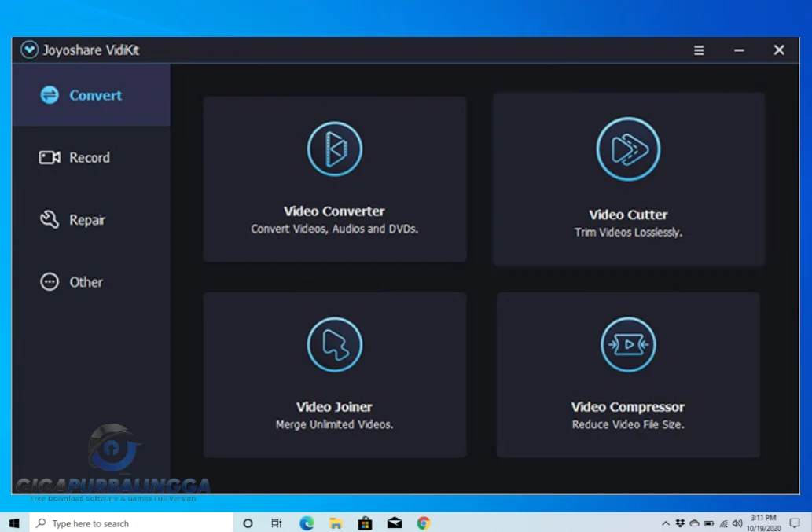Open the Video Converter icon
The height and width of the screenshot is (532, 812).
point(335,149)
